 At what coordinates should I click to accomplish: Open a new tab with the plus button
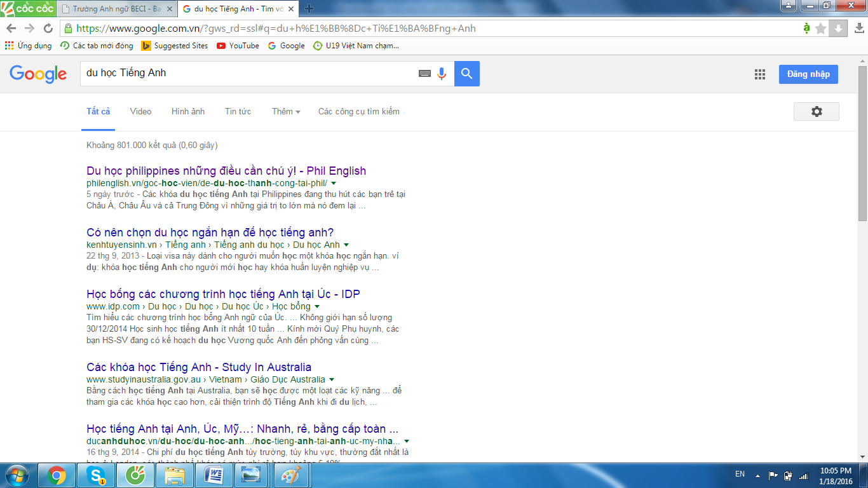[309, 9]
